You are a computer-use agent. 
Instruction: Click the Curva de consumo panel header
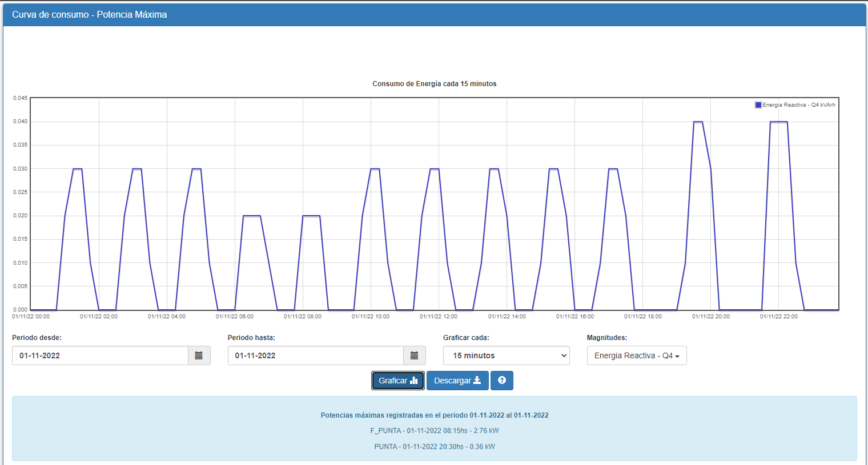pos(435,15)
